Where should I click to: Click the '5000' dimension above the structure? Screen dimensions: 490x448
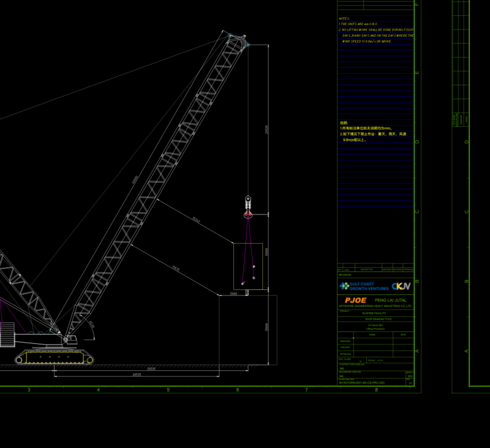tap(233, 294)
